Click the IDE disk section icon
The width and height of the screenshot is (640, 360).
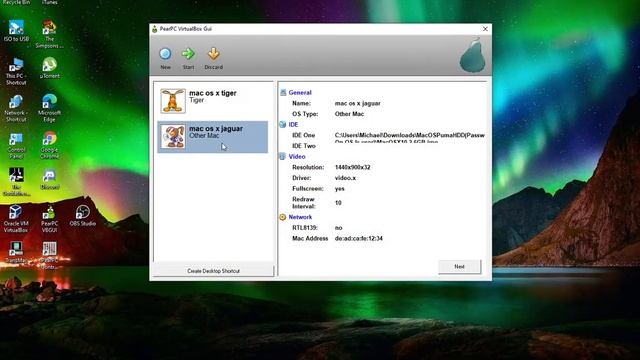point(283,124)
